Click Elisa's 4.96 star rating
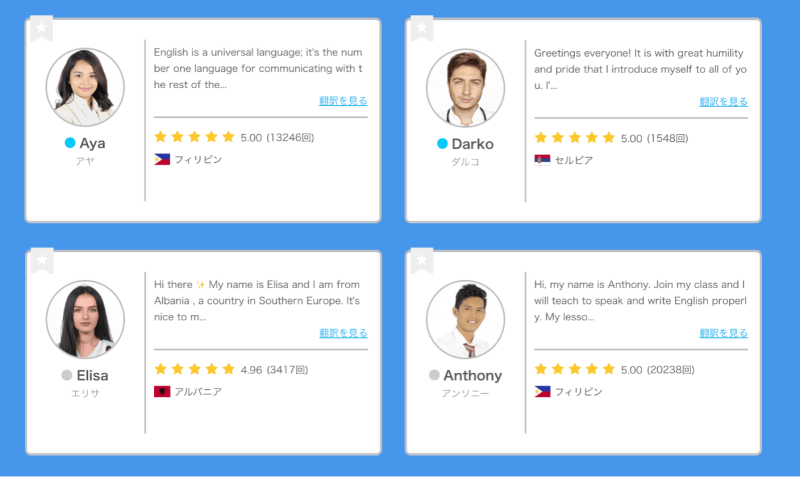Screen dimensions: 800x477 pyautogui.click(x=194, y=370)
